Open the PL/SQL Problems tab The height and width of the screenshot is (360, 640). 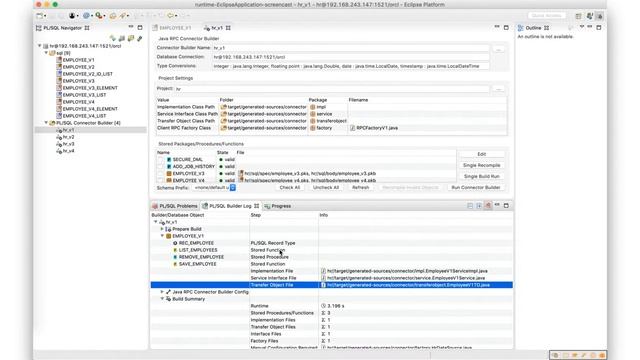174,206
